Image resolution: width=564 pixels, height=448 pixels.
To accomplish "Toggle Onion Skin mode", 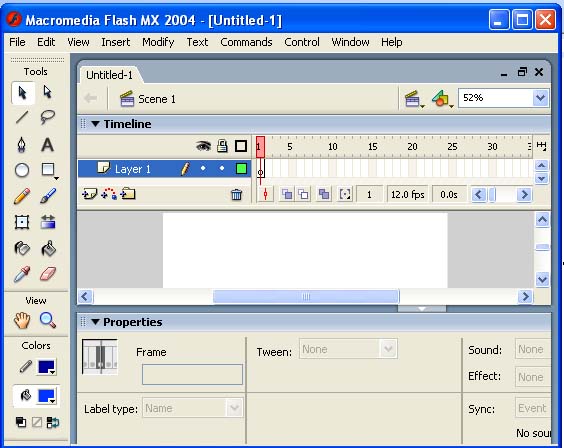I will 287,195.
